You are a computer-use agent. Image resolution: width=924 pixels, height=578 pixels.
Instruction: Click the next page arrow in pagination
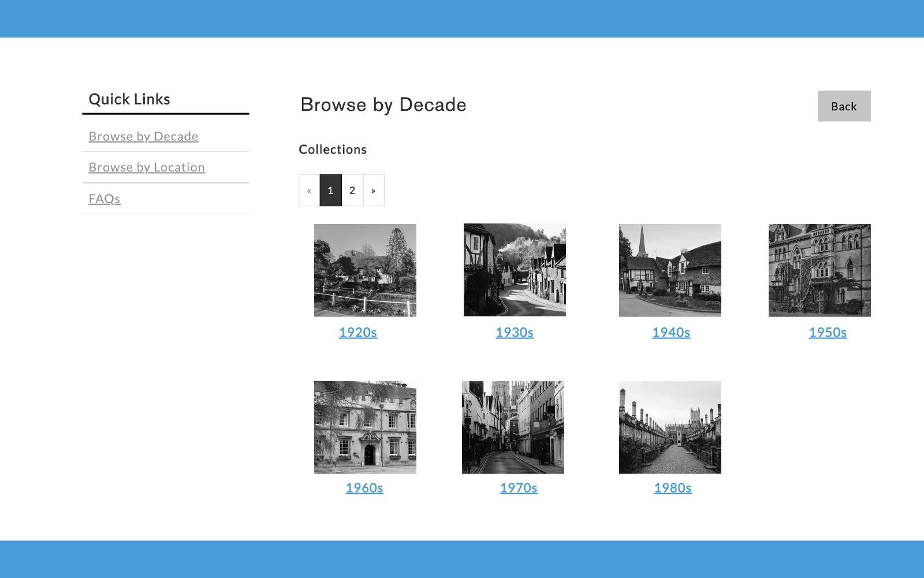[374, 191]
